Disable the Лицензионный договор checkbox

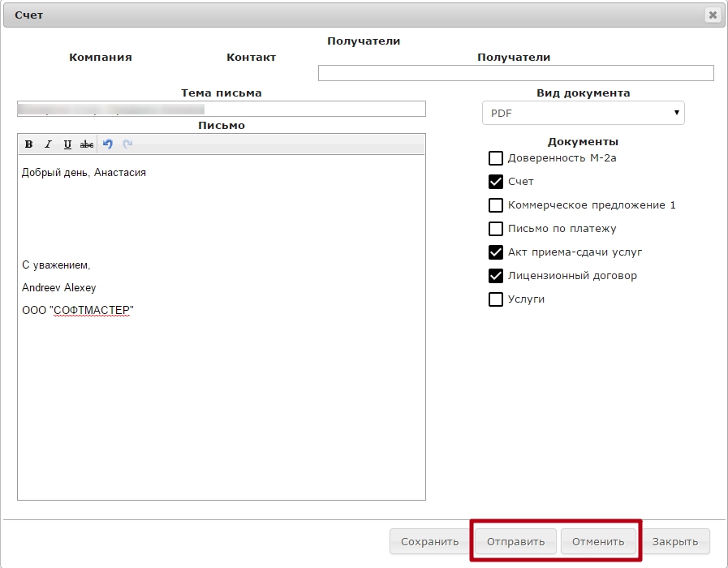pyautogui.click(x=496, y=276)
